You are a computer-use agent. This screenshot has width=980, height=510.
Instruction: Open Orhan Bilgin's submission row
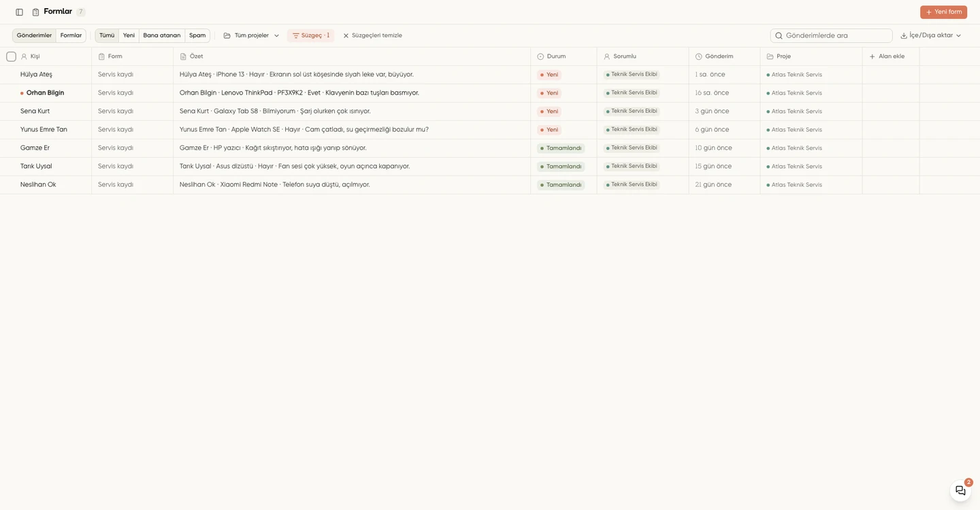(490, 93)
